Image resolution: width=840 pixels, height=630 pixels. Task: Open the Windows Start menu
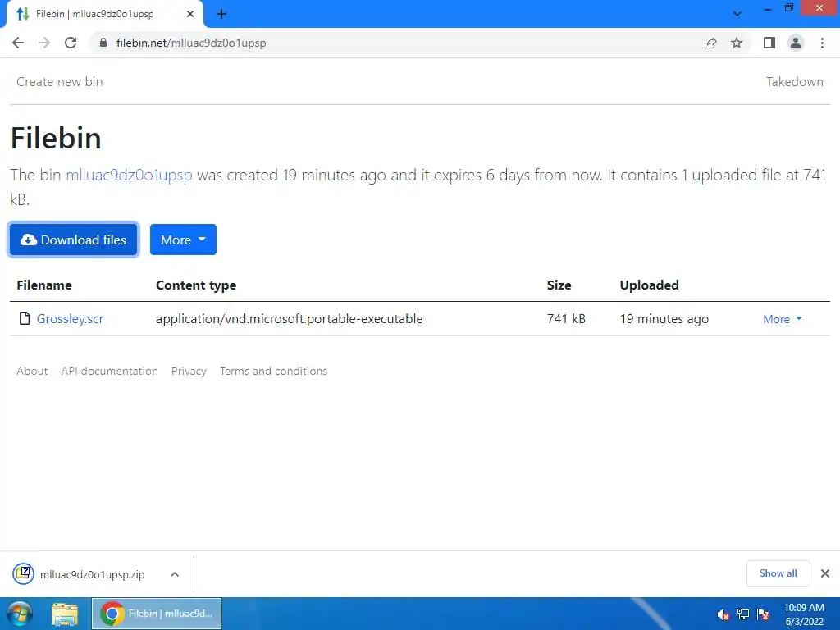pos(20,614)
